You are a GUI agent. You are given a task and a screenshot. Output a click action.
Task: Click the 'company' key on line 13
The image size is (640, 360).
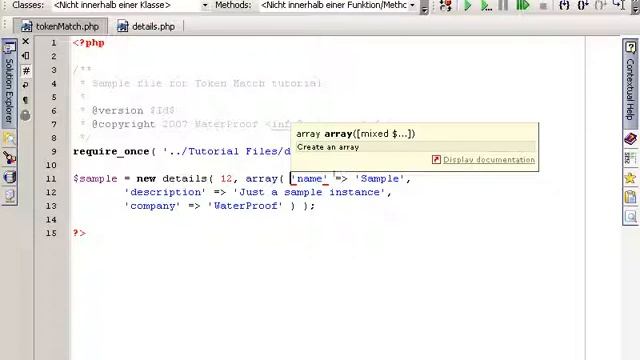(152, 206)
